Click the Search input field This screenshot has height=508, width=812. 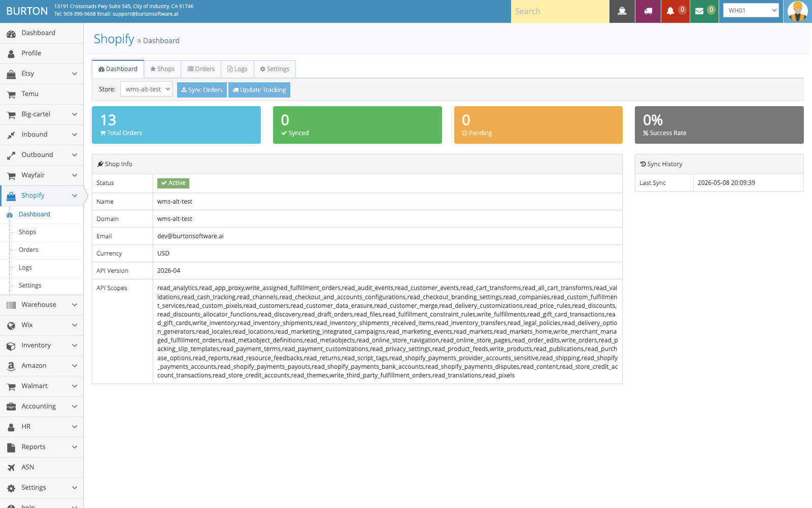560,11
